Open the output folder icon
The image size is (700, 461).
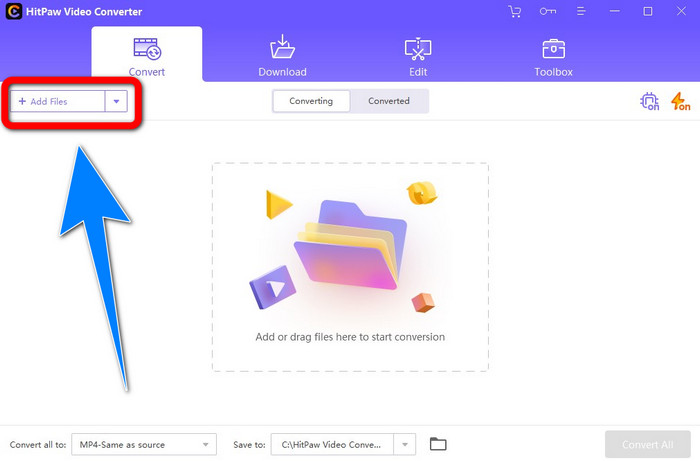(x=438, y=444)
